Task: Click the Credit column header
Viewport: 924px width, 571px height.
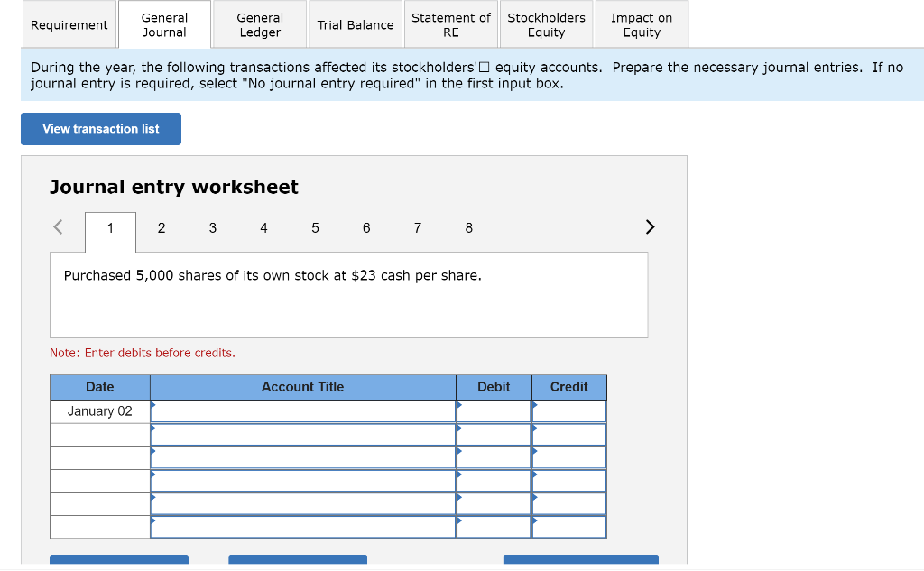Action: coord(569,387)
